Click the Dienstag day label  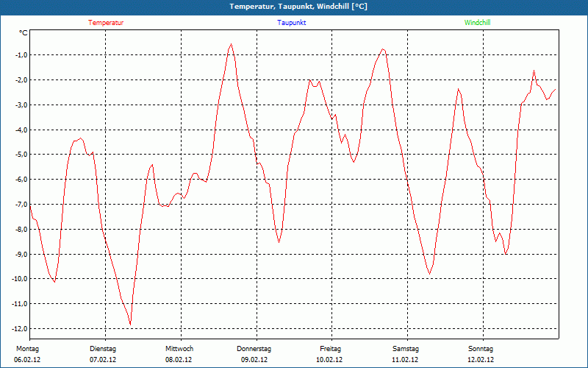pos(103,349)
